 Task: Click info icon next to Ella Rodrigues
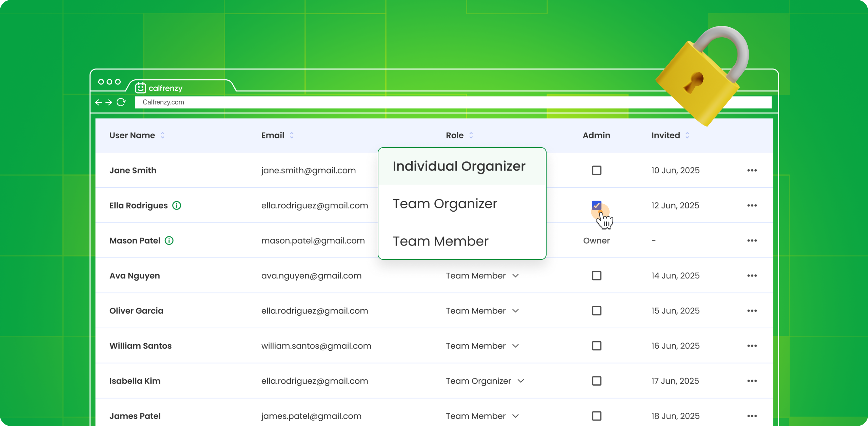click(177, 206)
